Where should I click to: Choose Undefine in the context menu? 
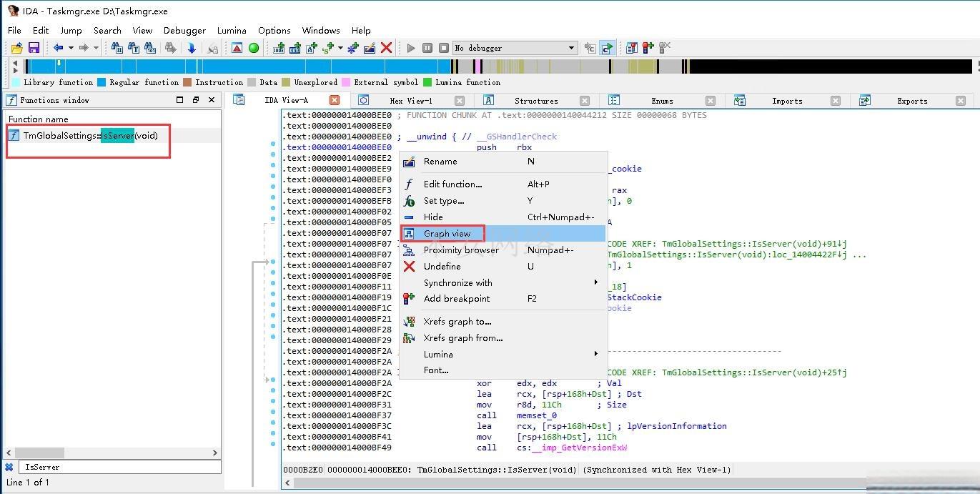coord(503,266)
